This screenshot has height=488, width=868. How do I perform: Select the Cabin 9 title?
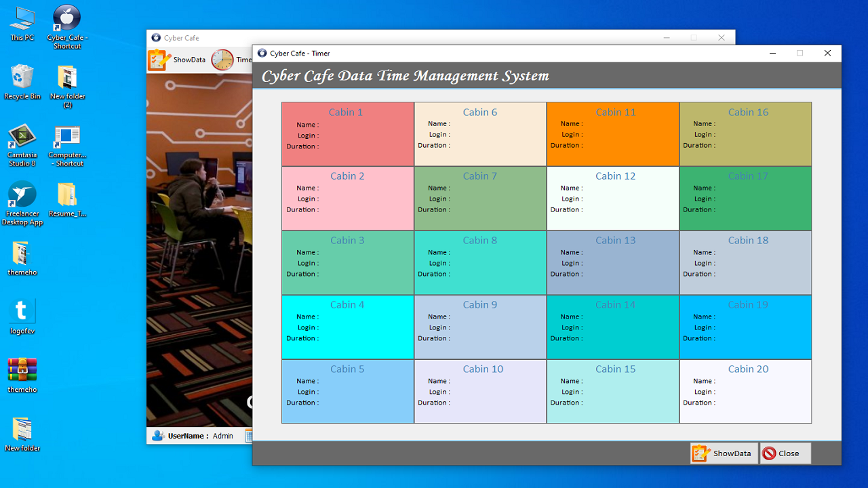[x=480, y=305]
